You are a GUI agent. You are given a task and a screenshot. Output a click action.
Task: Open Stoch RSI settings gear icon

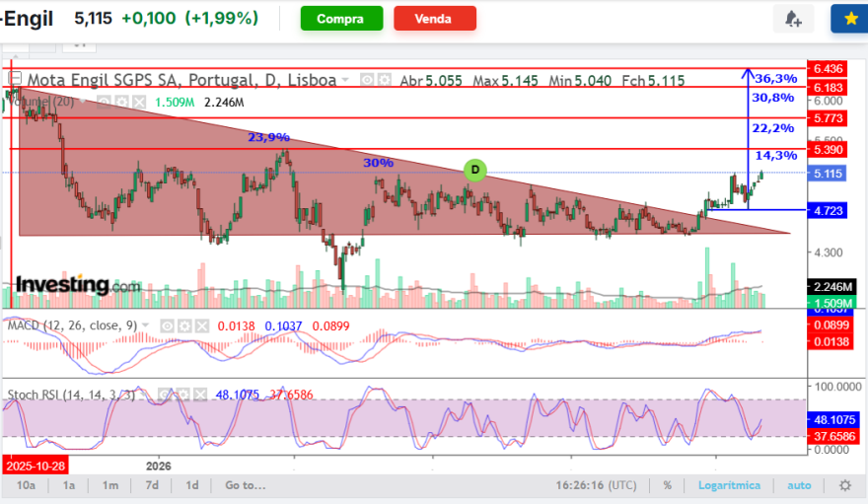(x=182, y=395)
